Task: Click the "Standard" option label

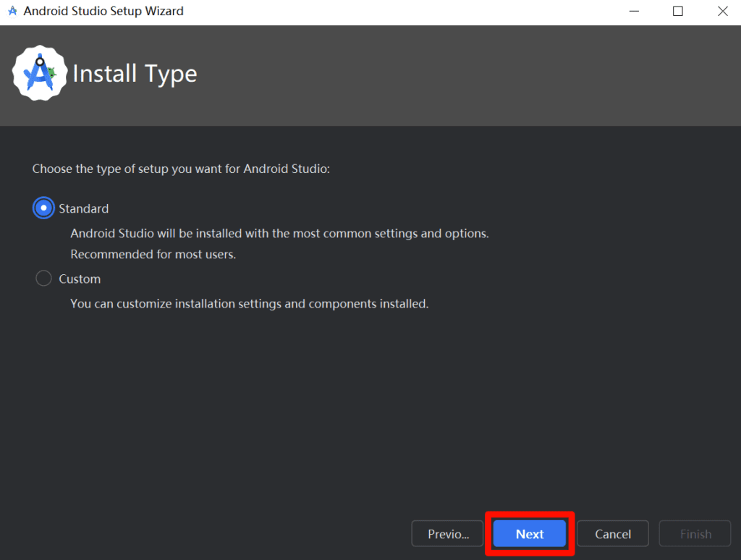Action: pyautogui.click(x=84, y=208)
